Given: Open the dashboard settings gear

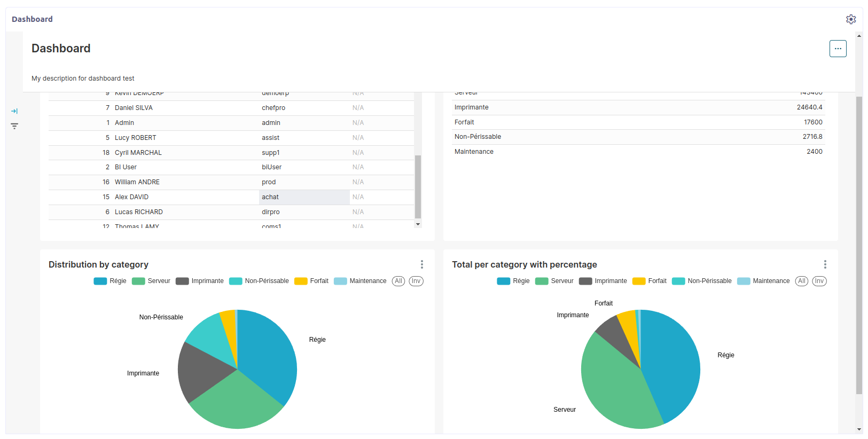Looking at the screenshot, I should [x=850, y=19].
